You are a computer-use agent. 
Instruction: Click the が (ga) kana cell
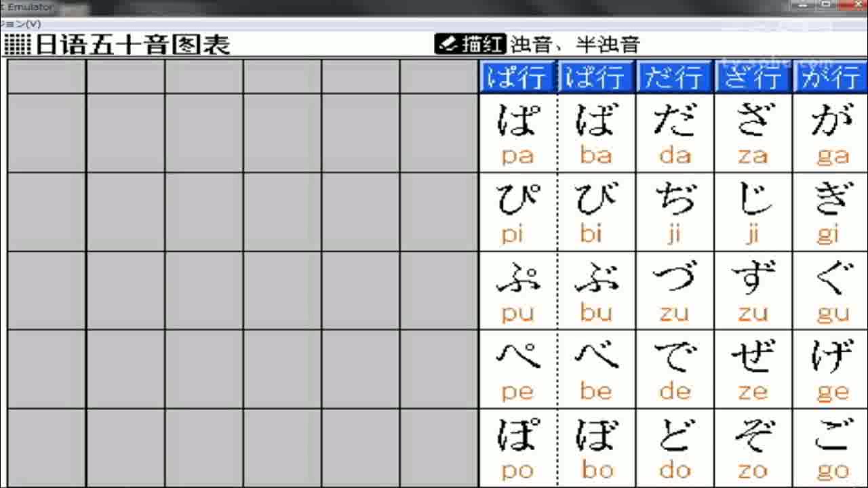click(x=831, y=134)
